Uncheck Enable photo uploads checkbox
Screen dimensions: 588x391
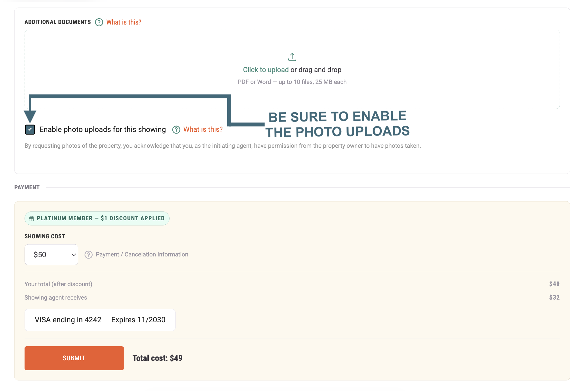tap(30, 130)
